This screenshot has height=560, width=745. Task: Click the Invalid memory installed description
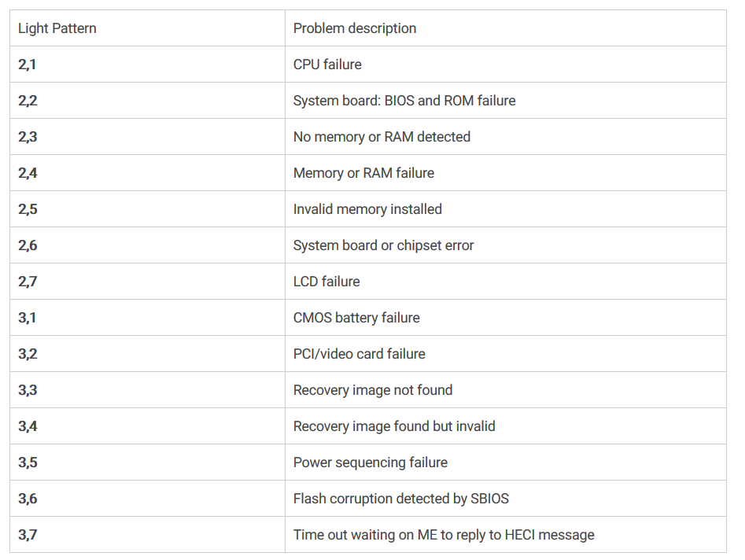coord(367,209)
